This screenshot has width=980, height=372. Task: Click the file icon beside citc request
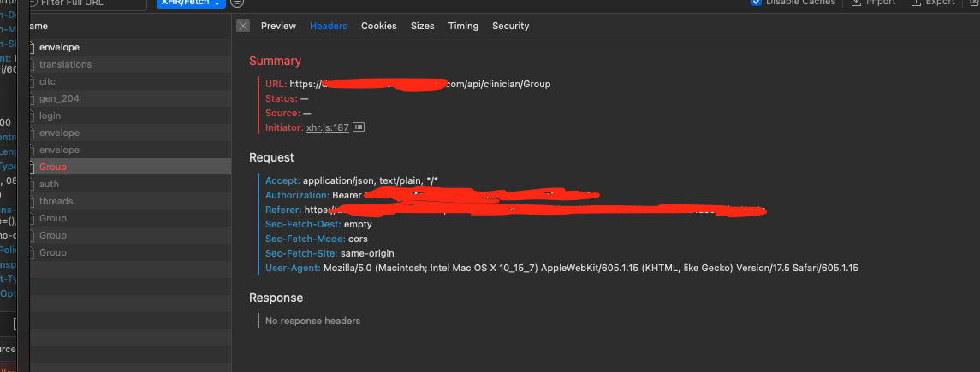tap(32, 82)
